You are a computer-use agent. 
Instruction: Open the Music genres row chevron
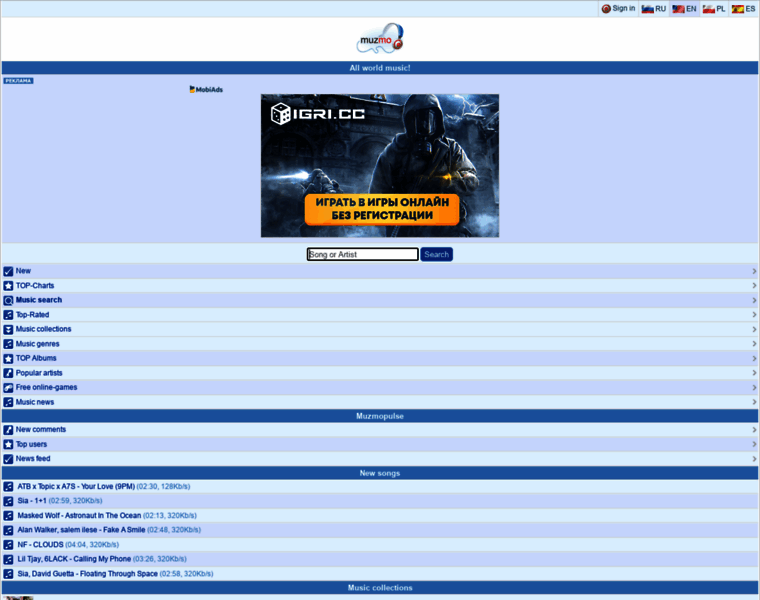click(x=754, y=344)
